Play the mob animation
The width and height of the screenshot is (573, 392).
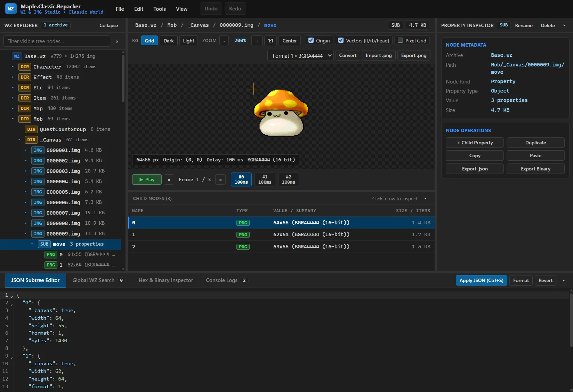tap(147, 179)
